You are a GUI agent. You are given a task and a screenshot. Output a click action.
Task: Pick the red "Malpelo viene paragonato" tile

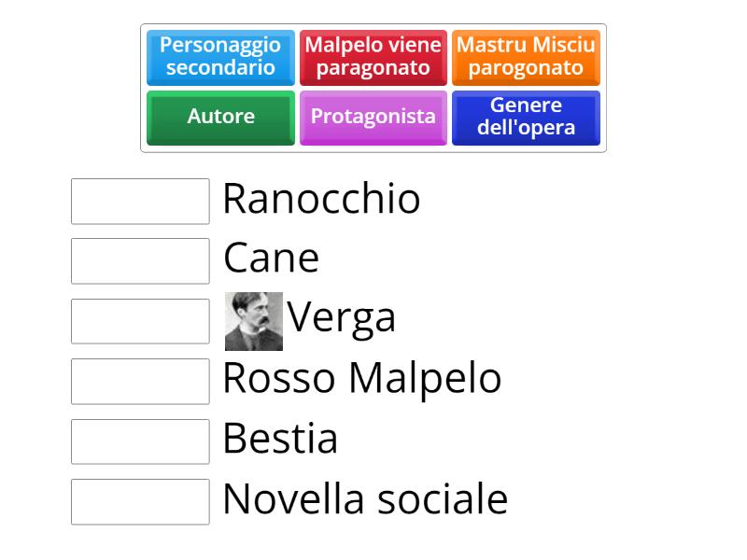373,58
